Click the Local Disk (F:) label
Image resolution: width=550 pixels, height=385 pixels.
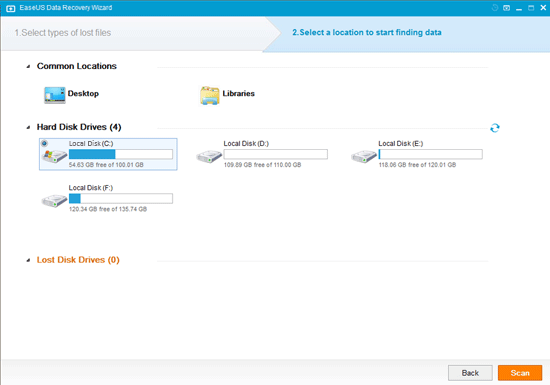point(90,188)
